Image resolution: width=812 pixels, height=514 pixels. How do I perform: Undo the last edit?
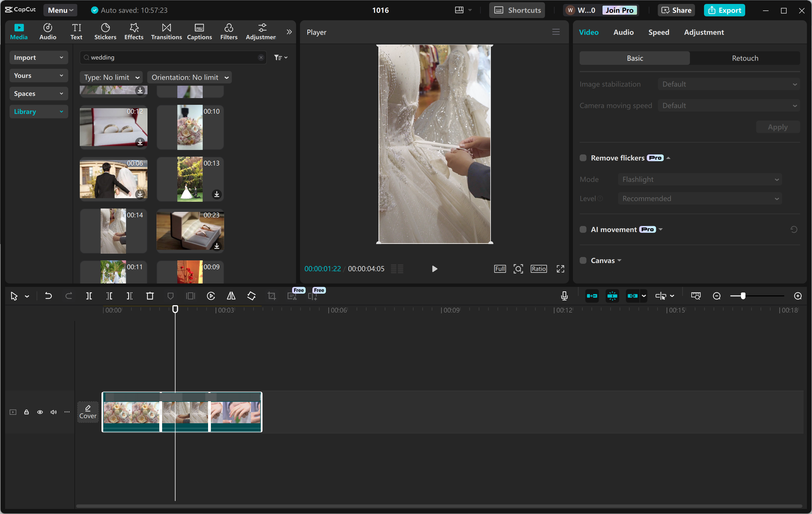coord(48,296)
